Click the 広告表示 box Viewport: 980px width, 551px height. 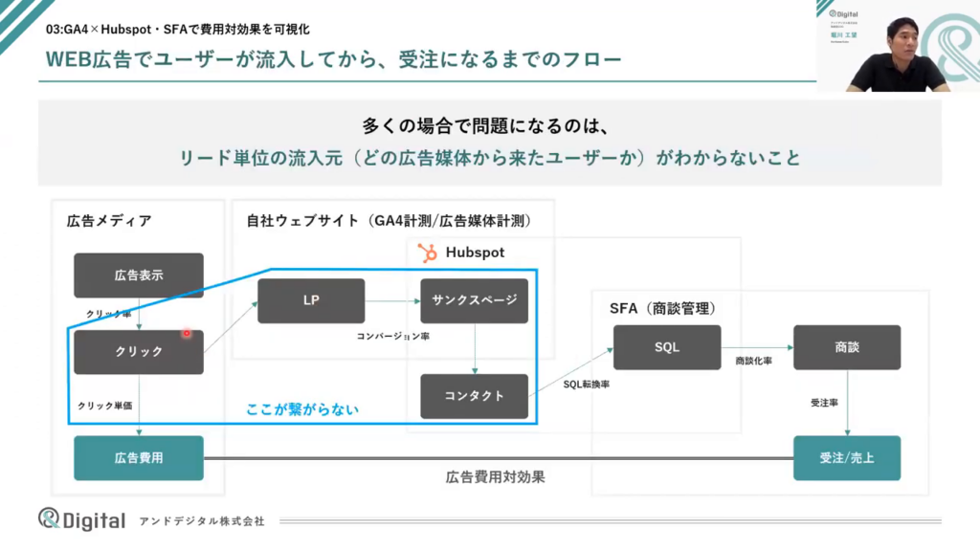[139, 275]
